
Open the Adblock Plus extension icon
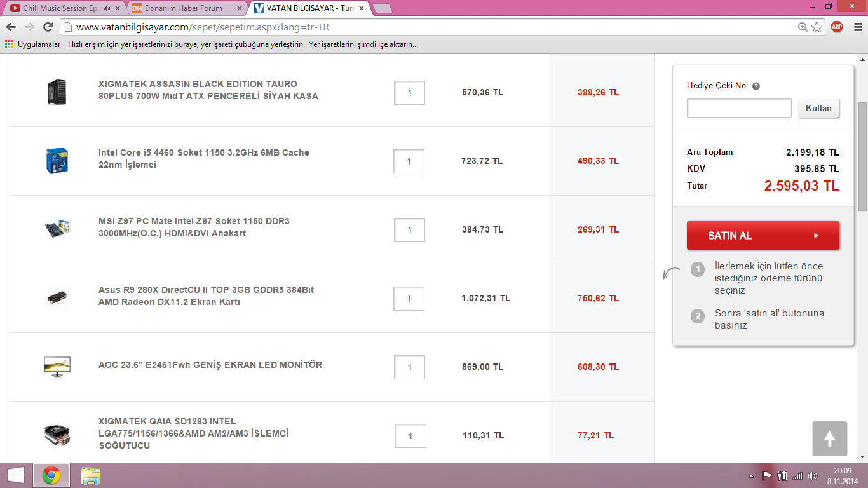pos(837,27)
